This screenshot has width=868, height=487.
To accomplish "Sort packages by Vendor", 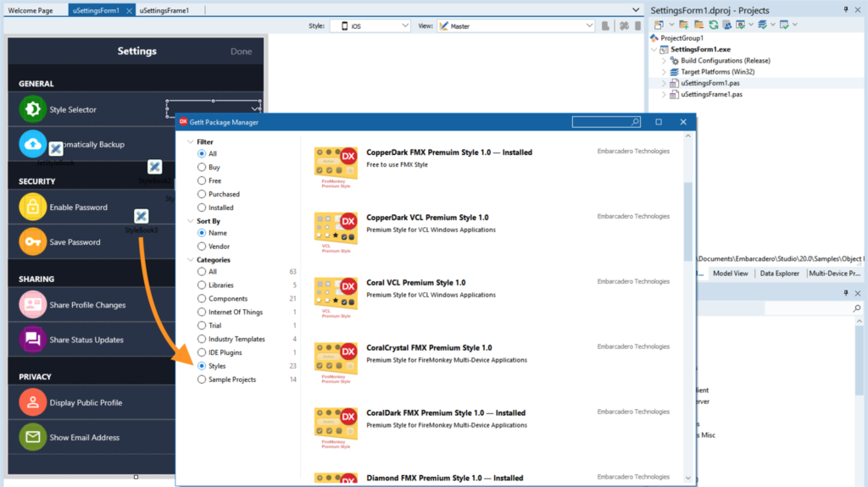I will click(202, 246).
